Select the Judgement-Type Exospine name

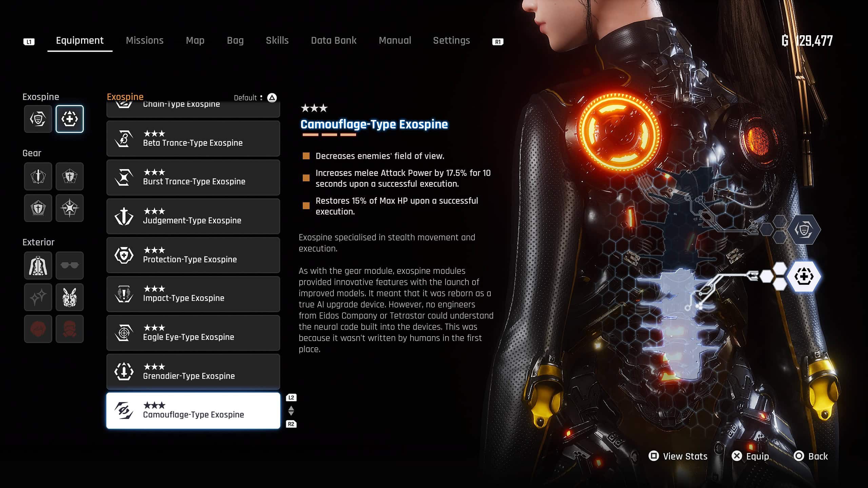[192, 221]
